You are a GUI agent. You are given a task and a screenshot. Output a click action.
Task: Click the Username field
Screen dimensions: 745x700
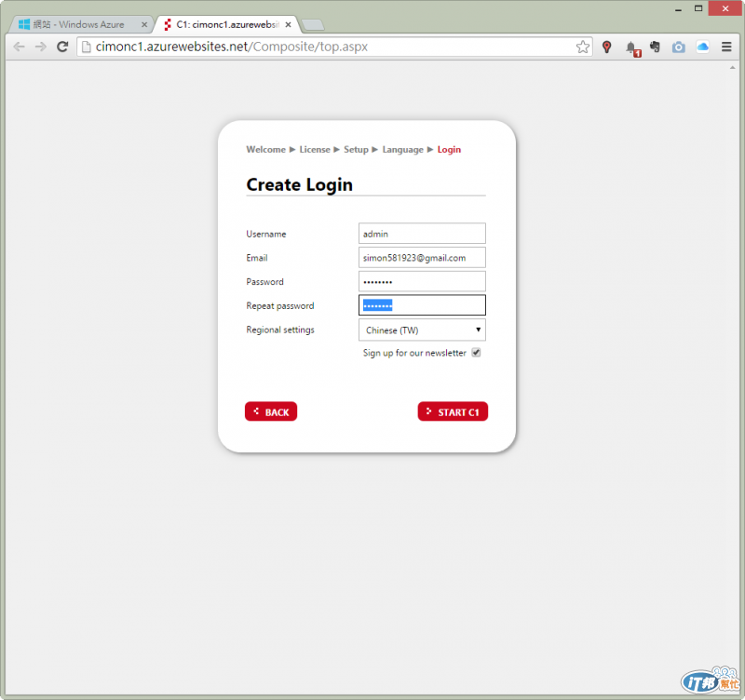(422, 234)
